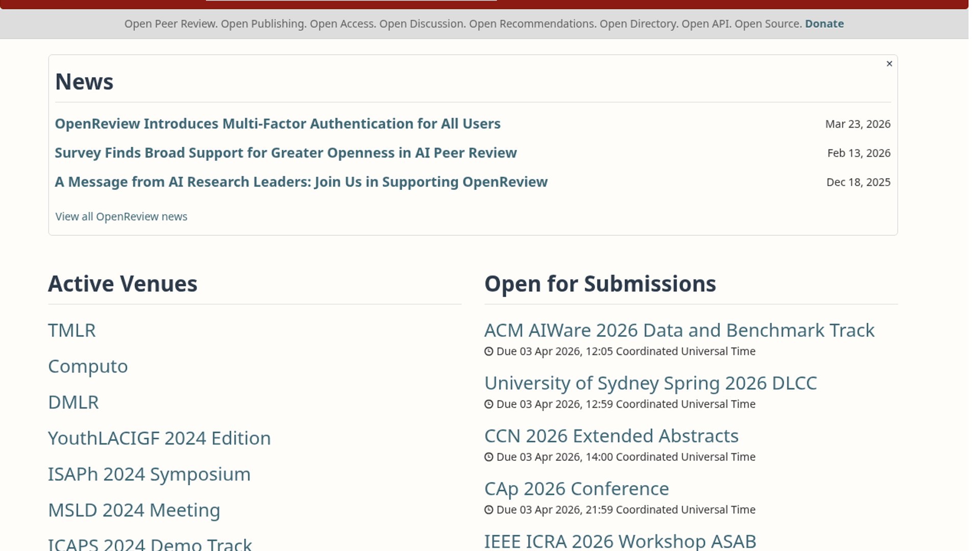The height and width of the screenshot is (551, 980).
Task: Click clock icon beside CCN 2026 deadline
Action: (488, 457)
